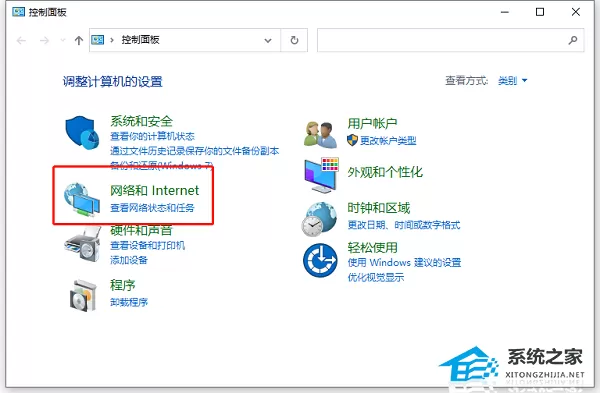Expand the address bar history dropdown
Image resolution: width=600 pixels, height=393 pixels.
click(x=268, y=40)
